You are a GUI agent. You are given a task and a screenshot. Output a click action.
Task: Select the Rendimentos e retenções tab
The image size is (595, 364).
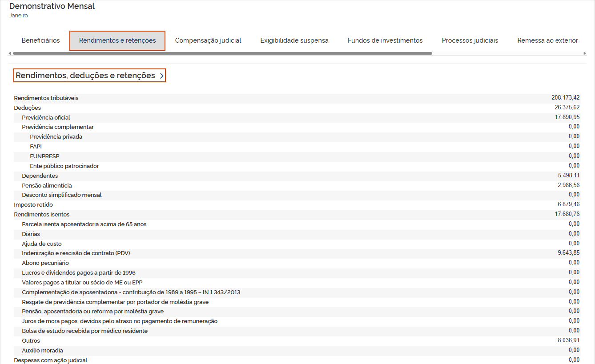pos(117,40)
